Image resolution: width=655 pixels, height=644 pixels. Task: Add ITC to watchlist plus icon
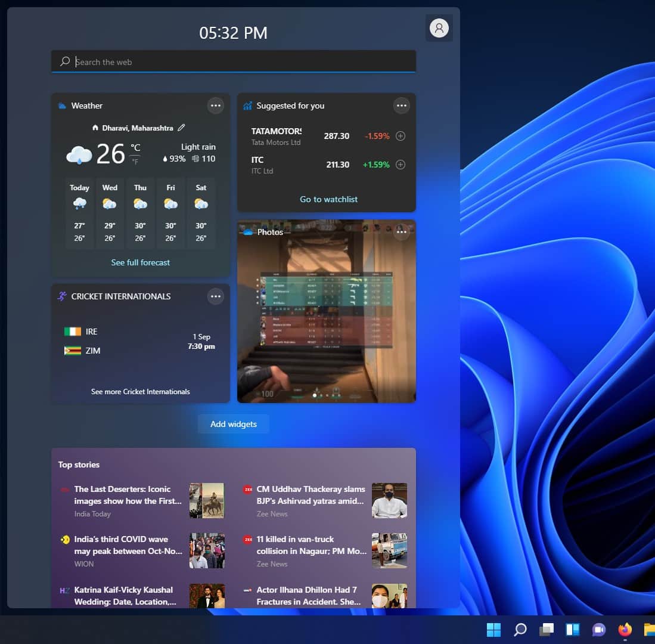[400, 165]
